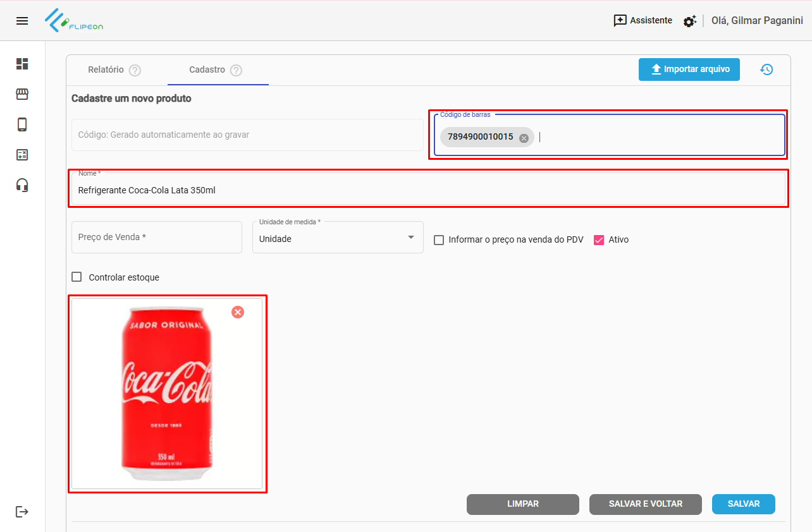Viewport: 812px width, 532px height.
Task: Click the Importar arquivo button
Action: (689, 70)
